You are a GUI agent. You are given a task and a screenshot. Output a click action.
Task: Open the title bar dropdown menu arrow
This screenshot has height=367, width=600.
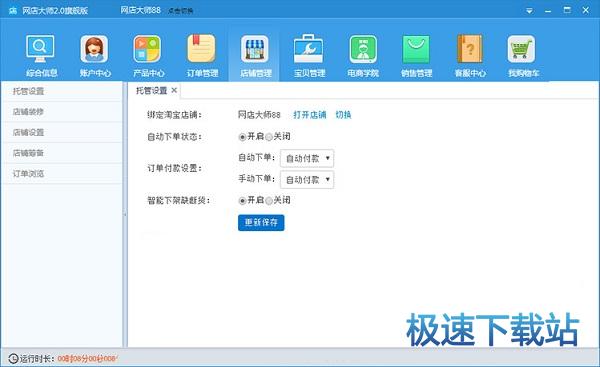click(x=529, y=11)
